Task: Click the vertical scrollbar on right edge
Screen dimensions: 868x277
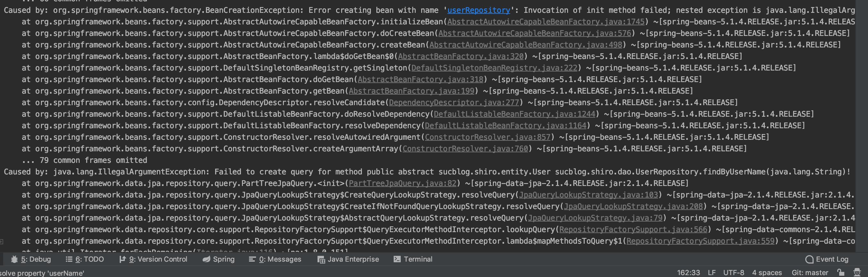Action: click(x=861, y=125)
